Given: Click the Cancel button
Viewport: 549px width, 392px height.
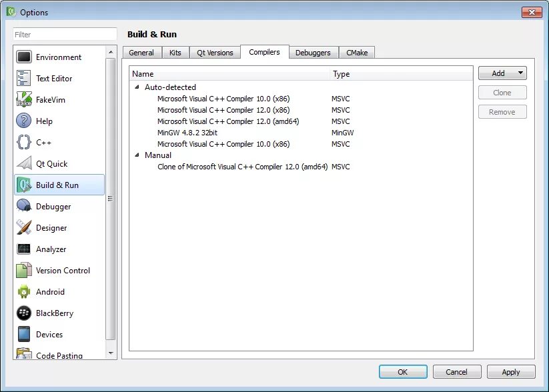Looking at the screenshot, I should (x=456, y=372).
